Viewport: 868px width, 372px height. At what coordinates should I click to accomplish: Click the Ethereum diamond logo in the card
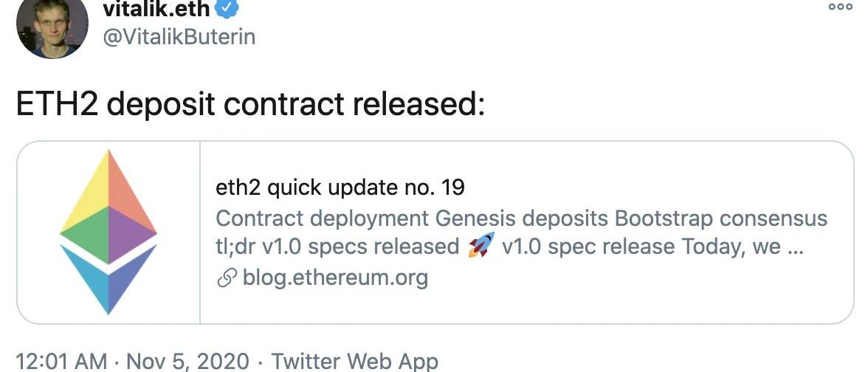click(x=108, y=232)
